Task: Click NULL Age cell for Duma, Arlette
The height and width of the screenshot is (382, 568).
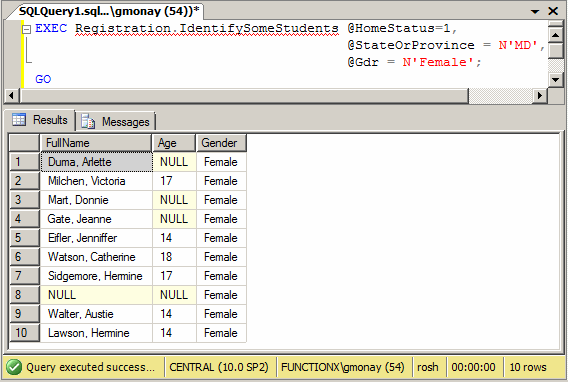Action: click(174, 162)
